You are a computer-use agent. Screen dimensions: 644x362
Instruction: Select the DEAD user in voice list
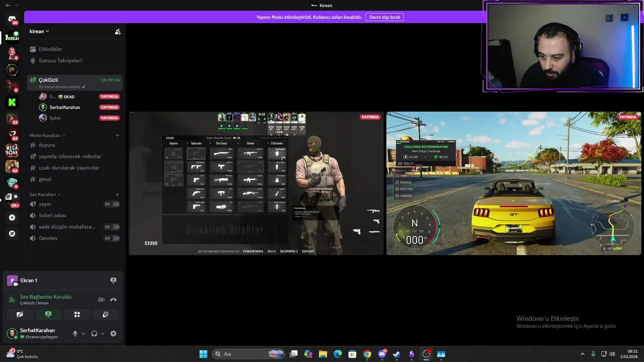point(79,97)
